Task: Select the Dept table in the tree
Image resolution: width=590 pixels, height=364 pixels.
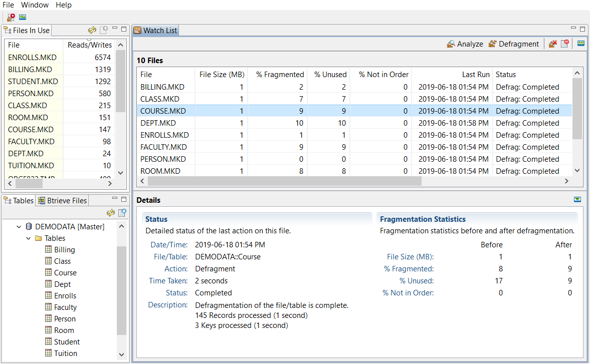Action: click(62, 284)
